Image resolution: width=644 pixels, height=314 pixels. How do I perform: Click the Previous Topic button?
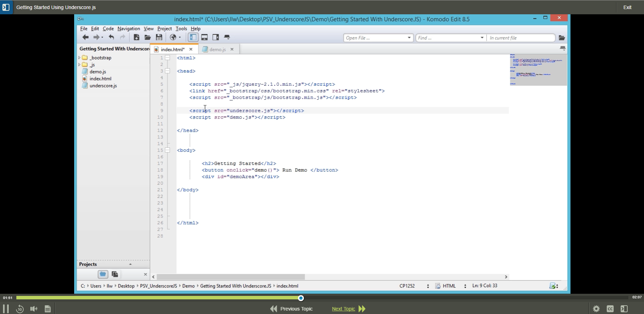(296, 309)
